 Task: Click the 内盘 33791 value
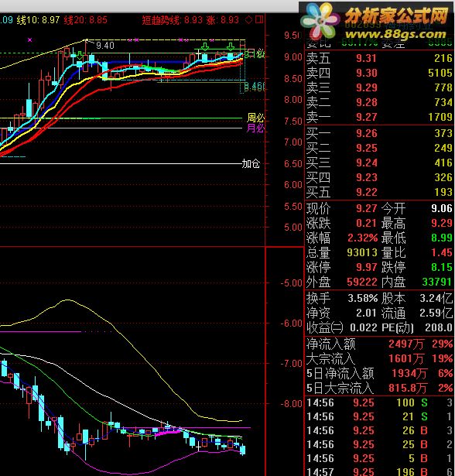pos(437,282)
